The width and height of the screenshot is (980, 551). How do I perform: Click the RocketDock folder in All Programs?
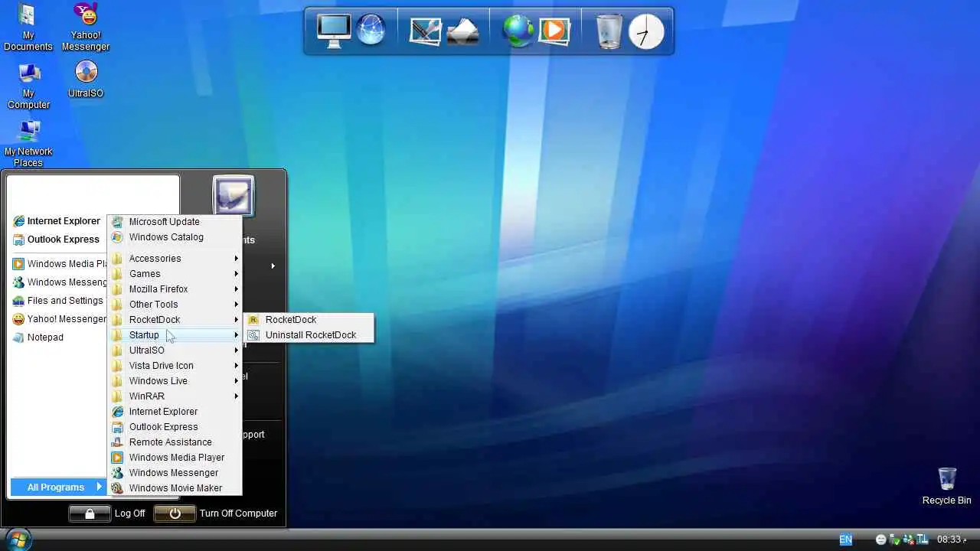click(175, 320)
